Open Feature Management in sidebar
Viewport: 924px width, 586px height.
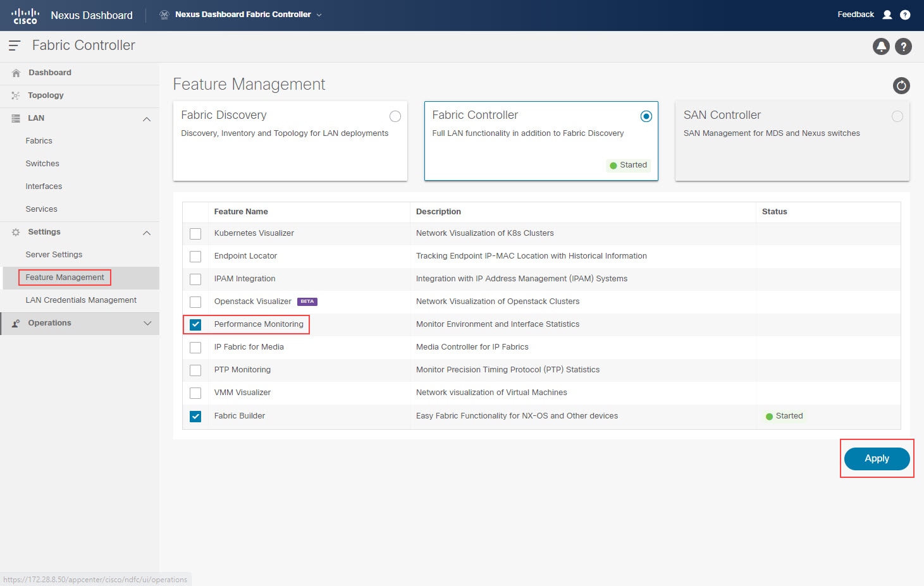pos(65,278)
